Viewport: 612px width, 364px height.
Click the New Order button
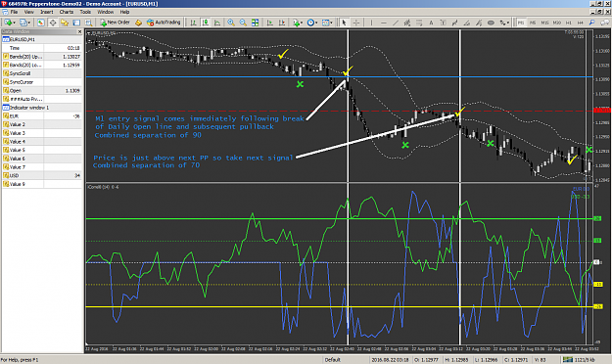coord(116,23)
